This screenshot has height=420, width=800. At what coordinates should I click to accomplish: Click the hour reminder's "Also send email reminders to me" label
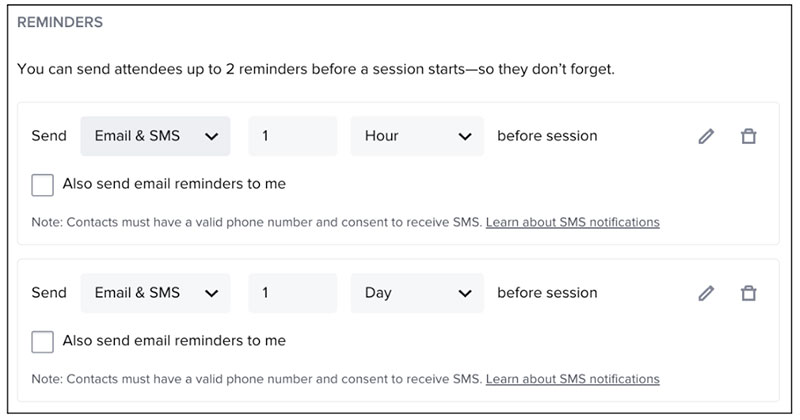174,184
